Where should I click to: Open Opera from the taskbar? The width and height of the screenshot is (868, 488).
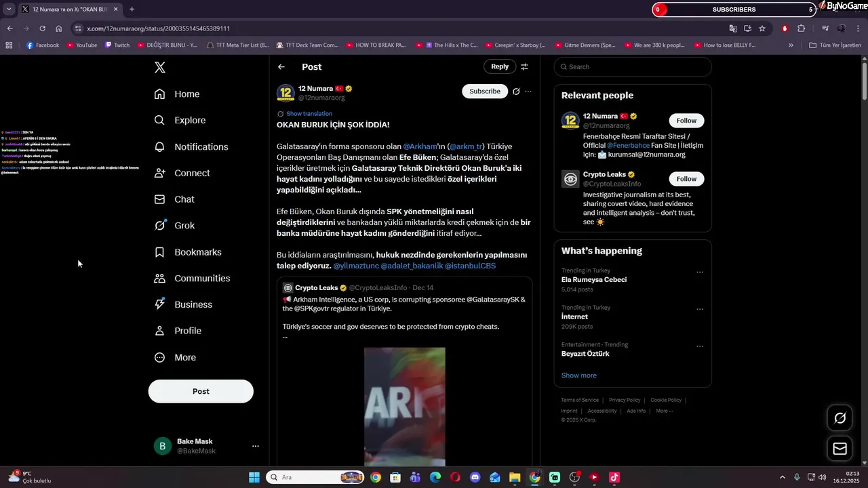(455, 477)
